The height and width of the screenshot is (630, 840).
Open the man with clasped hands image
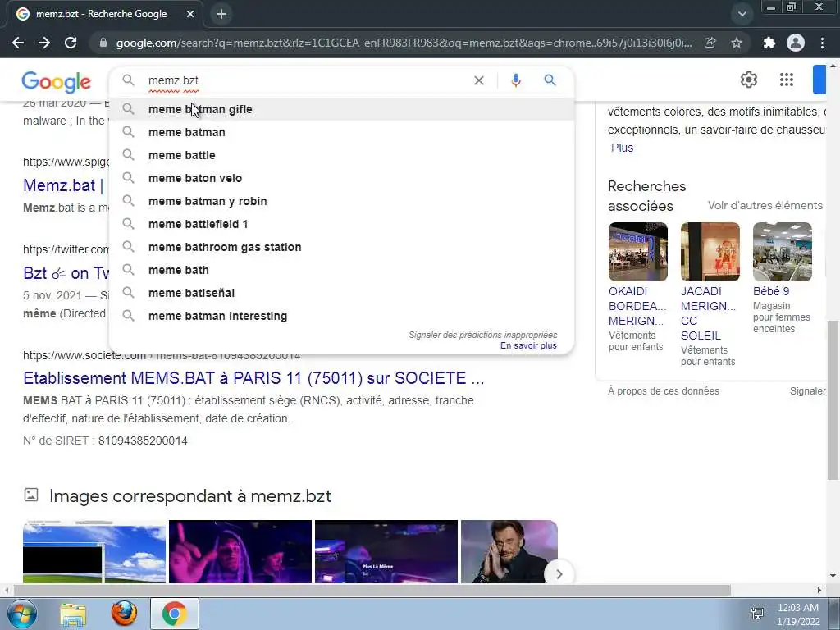509,552
